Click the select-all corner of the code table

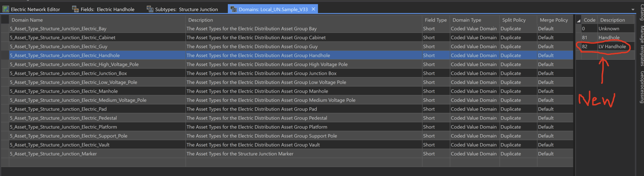point(578,20)
